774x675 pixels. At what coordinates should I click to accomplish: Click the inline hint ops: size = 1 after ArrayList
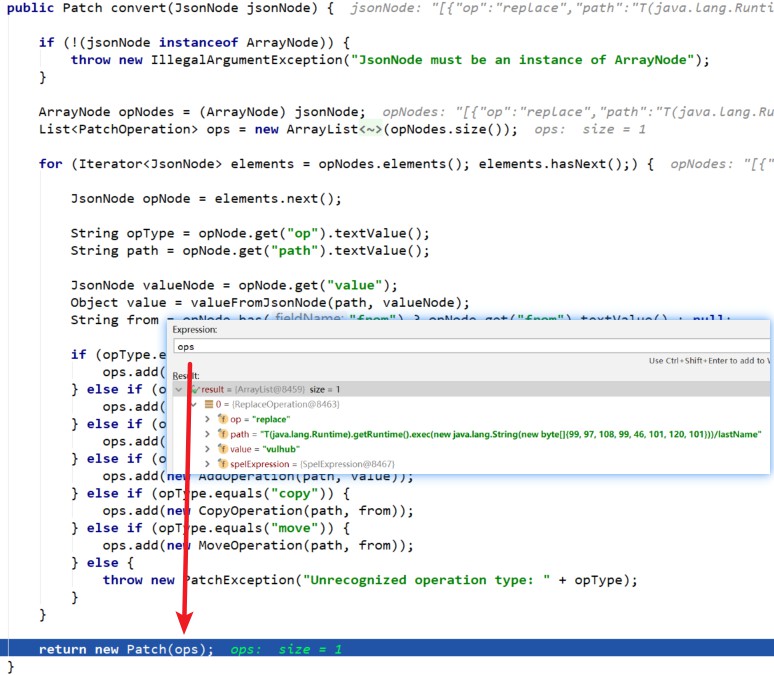click(x=590, y=129)
